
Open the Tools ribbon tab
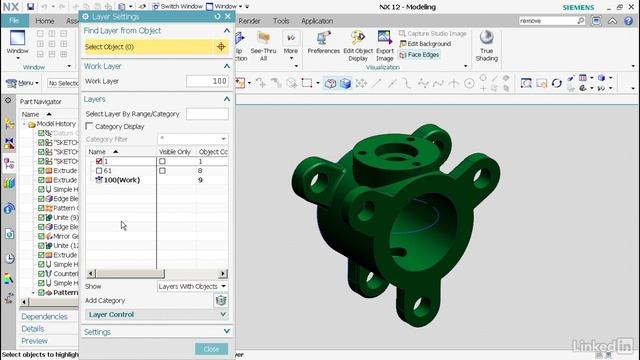coord(281,21)
